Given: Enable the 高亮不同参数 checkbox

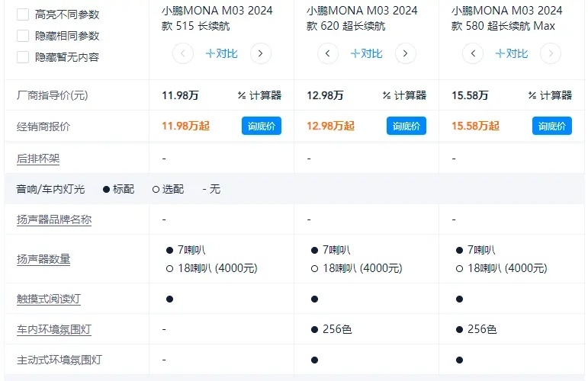Looking at the screenshot, I should [23, 14].
